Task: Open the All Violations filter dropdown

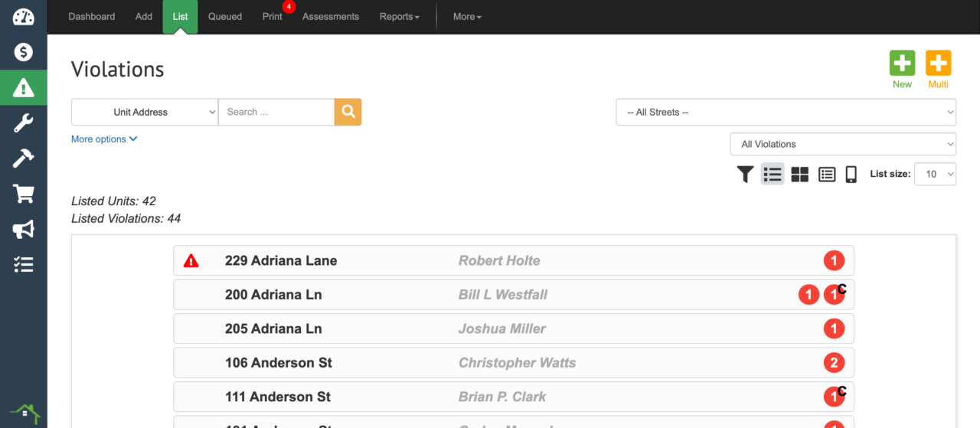Action: pyautogui.click(x=843, y=144)
